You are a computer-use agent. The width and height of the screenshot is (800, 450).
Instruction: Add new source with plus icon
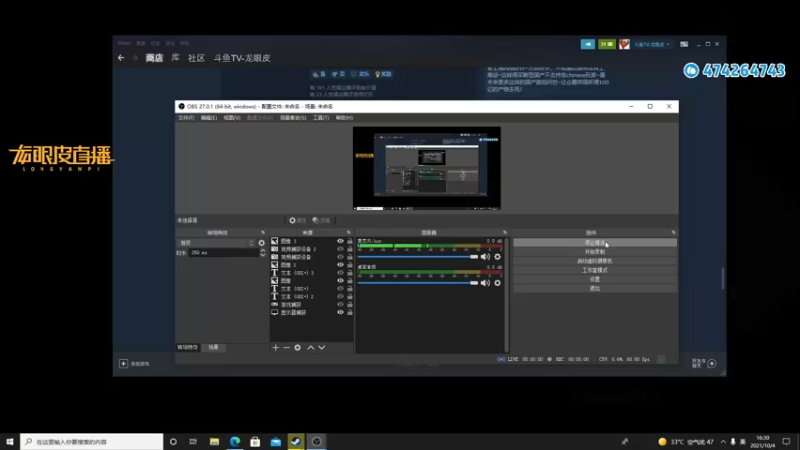276,347
